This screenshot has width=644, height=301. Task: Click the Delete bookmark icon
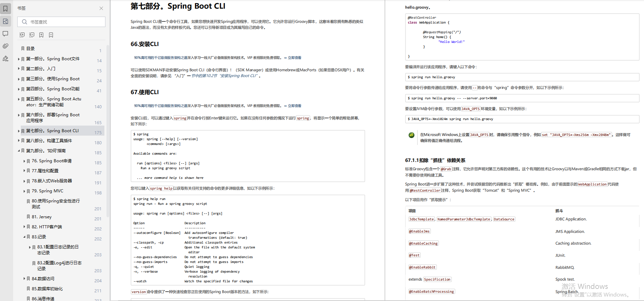51,35
